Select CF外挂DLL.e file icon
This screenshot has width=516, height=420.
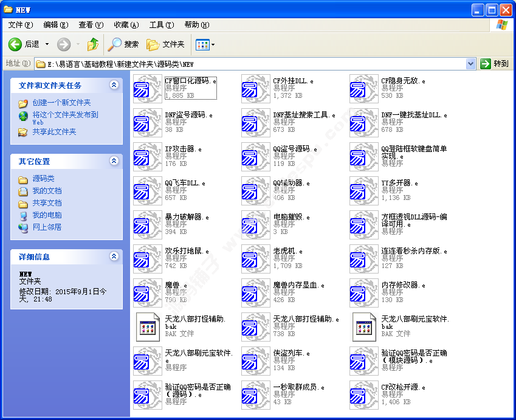(x=256, y=89)
